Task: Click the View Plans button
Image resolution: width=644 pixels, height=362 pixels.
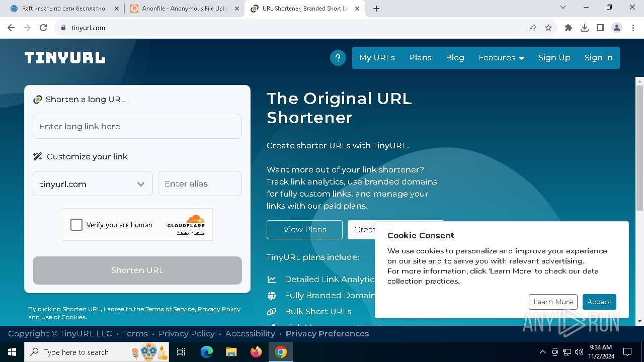Action: coord(304,230)
